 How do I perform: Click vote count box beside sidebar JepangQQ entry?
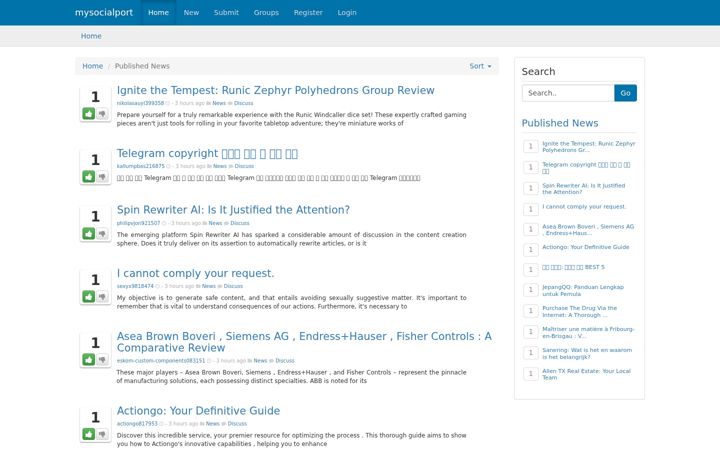click(531, 290)
